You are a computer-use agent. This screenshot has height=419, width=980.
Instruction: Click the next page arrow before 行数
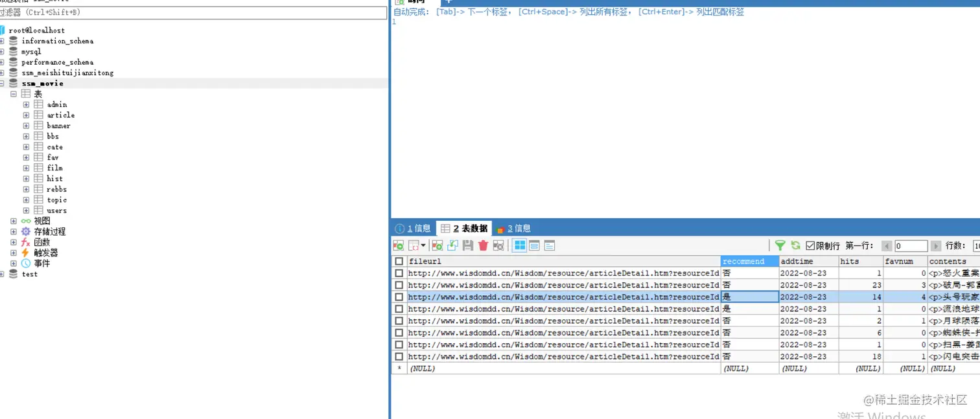(x=935, y=246)
